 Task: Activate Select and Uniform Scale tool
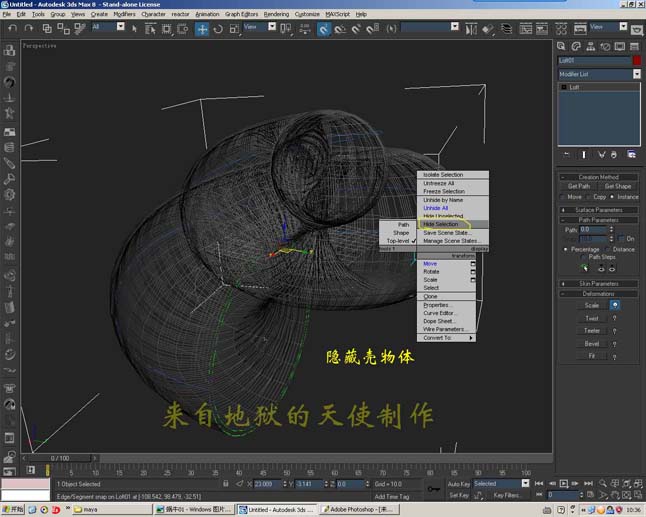tap(234, 29)
